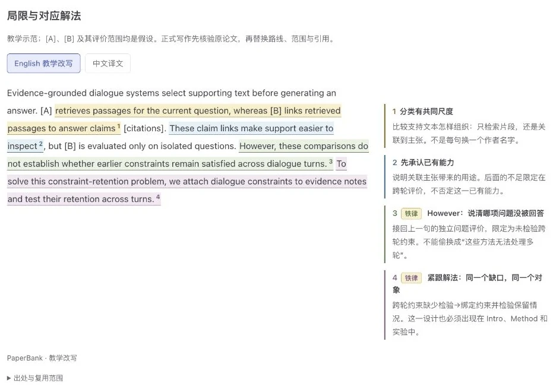Image resolution: width=556 pixels, height=392 pixels.
Task: Click annotation 4 body '跨轮约束缺少检验'
Action: coord(470,318)
